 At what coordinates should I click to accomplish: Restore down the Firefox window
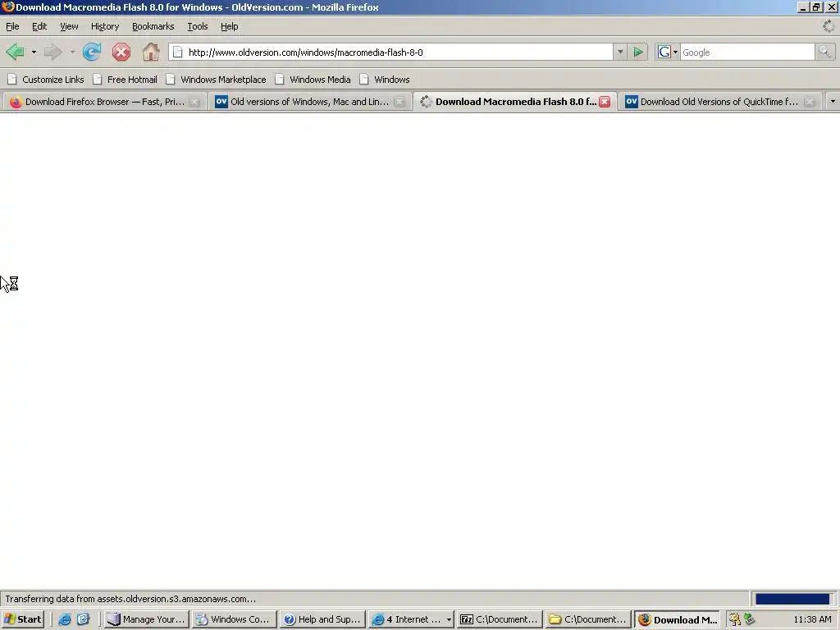click(816, 7)
